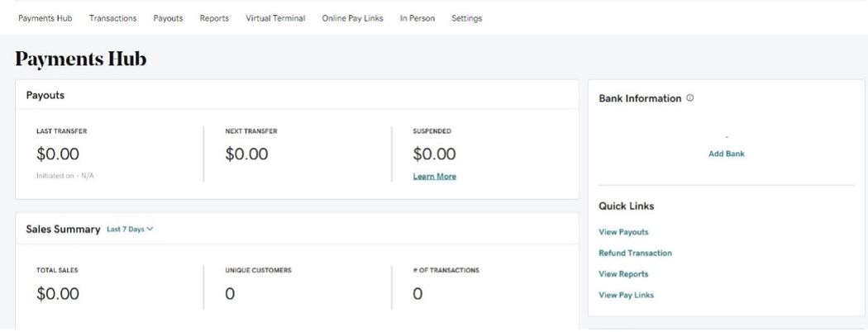Select the Virtual Terminal tab

point(275,18)
